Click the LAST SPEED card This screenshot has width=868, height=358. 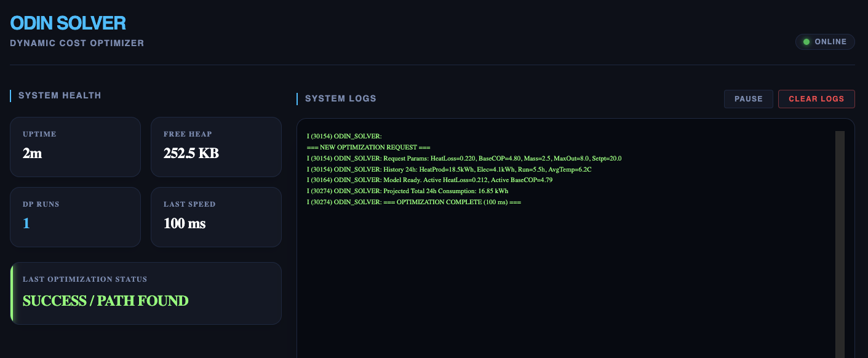coord(216,217)
